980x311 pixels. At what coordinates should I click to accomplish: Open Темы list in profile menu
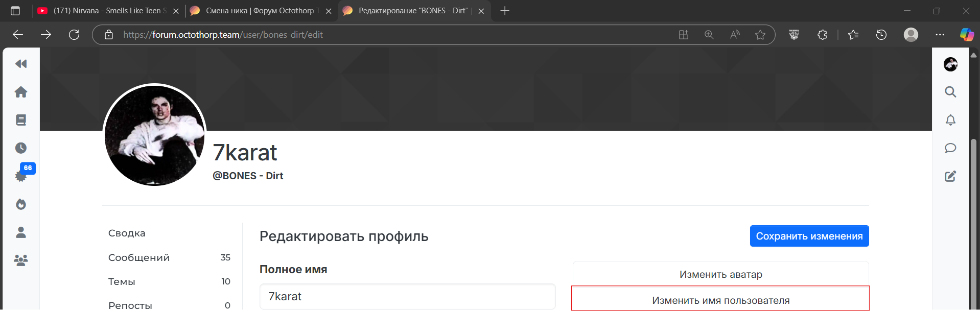pos(169,281)
